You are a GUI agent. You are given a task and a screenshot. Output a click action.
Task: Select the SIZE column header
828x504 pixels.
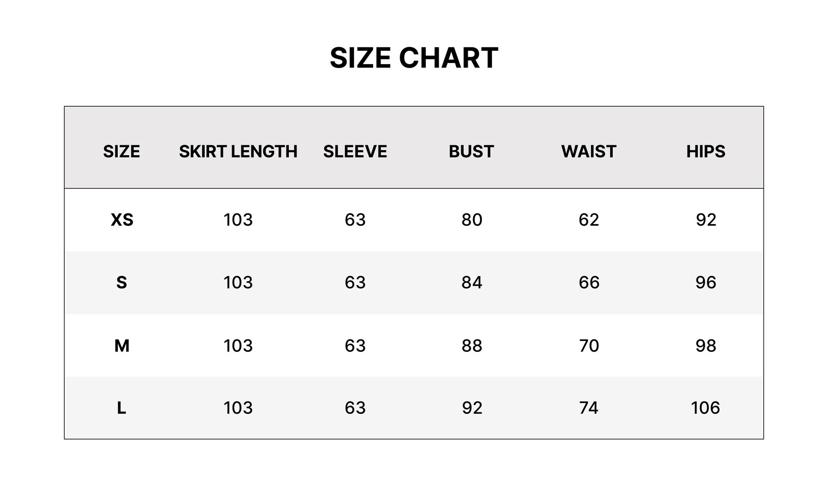[x=121, y=151]
